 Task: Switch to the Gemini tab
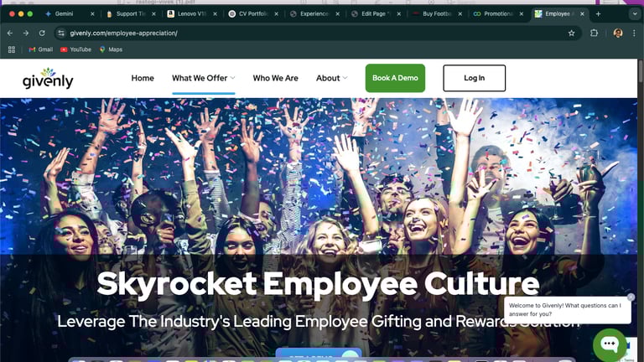click(x=65, y=14)
